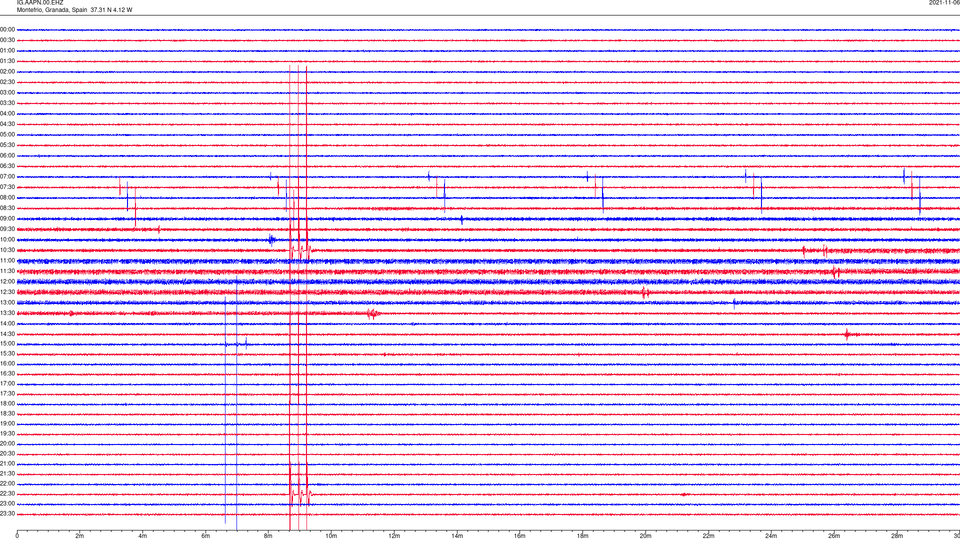960x540 pixels.
Task: Click the 09:00 trace label
Action: [7, 219]
